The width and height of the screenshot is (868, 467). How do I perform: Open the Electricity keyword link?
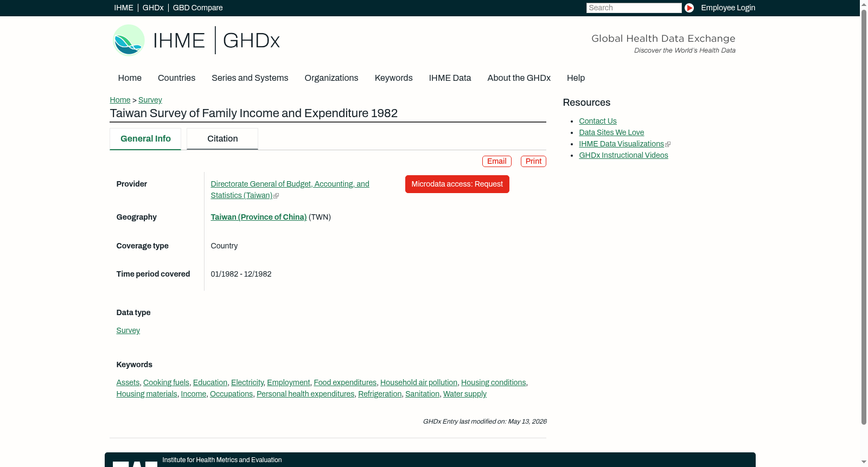[247, 382]
